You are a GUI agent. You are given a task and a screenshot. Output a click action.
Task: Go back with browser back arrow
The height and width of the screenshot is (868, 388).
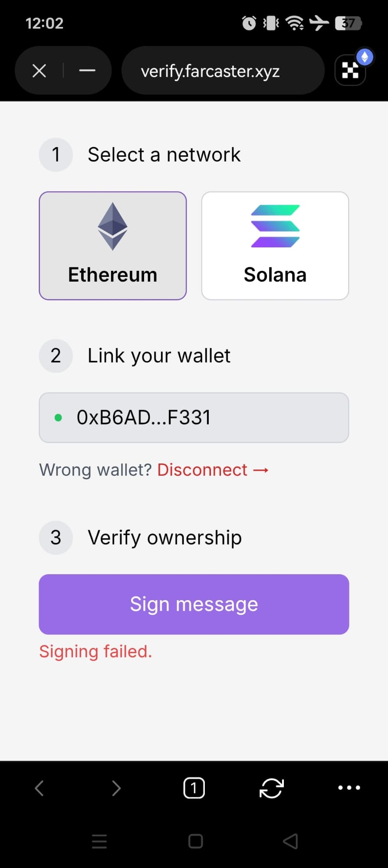coord(39,788)
